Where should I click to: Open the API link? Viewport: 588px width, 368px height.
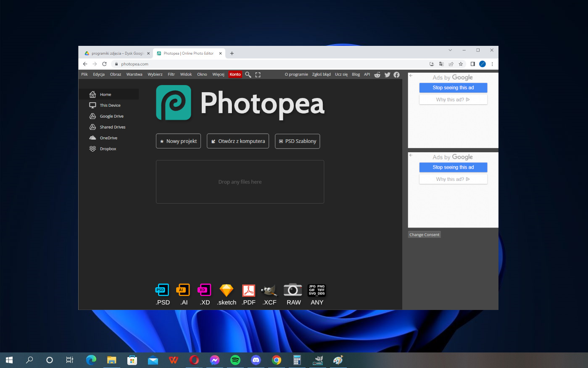[367, 74]
